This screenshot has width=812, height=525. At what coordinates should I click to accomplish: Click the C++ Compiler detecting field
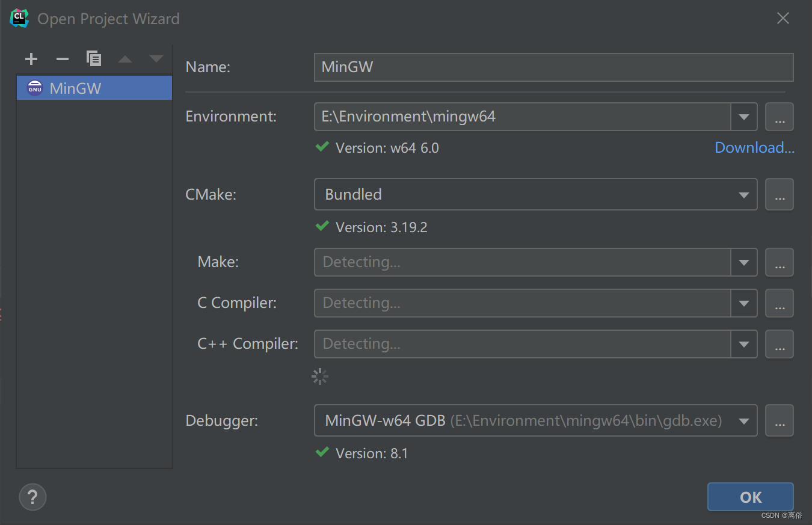click(522, 344)
